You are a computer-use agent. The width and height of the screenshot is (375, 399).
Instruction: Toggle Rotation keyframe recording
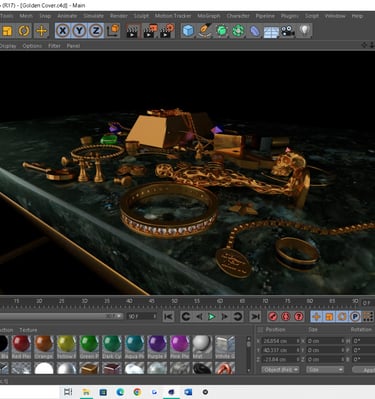[342, 316]
